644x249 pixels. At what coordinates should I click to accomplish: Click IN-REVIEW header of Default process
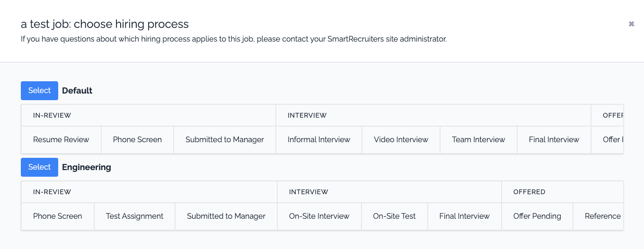(52, 115)
